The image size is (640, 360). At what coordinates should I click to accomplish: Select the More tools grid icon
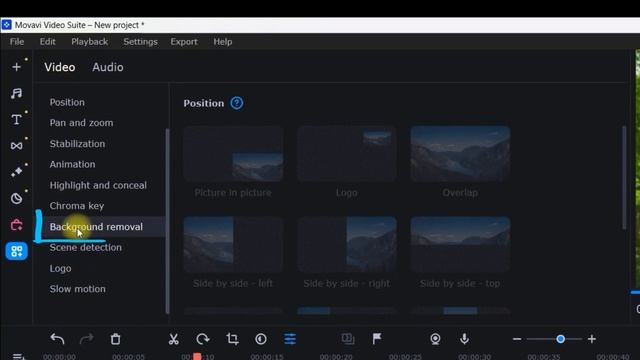point(16,251)
